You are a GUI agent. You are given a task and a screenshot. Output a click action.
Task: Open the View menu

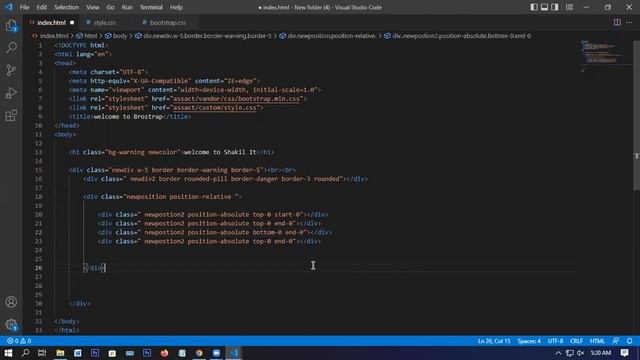click(93, 7)
